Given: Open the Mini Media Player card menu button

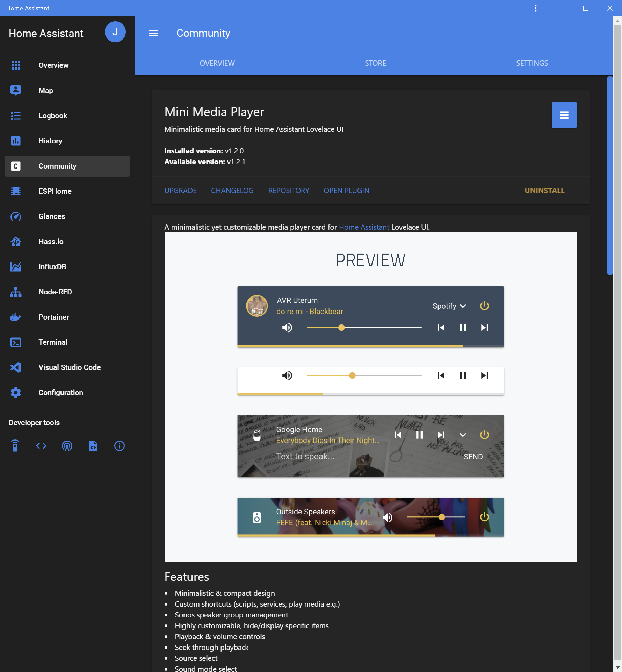Looking at the screenshot, I should click(564, 115).
